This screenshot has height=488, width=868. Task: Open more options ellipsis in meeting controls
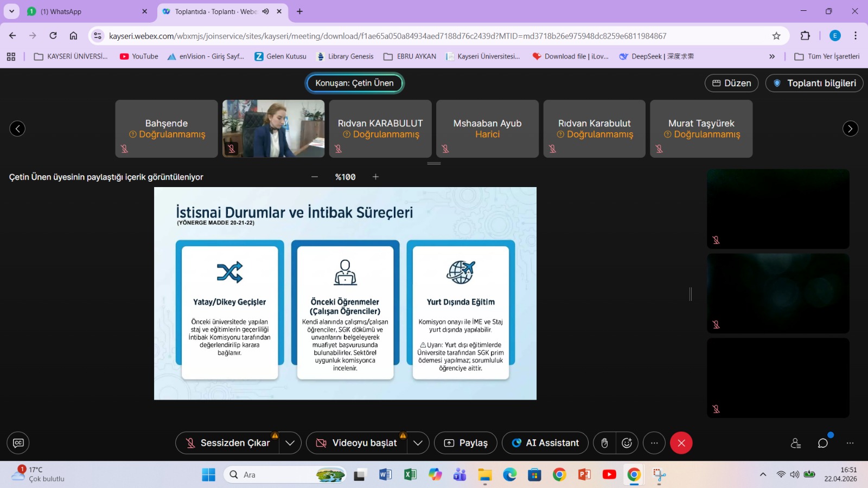click(654, 443)
